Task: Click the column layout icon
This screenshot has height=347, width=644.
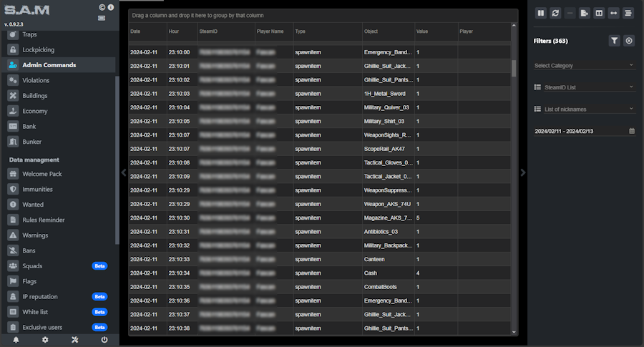Action: pyautogui.click(x=599, y=13)
